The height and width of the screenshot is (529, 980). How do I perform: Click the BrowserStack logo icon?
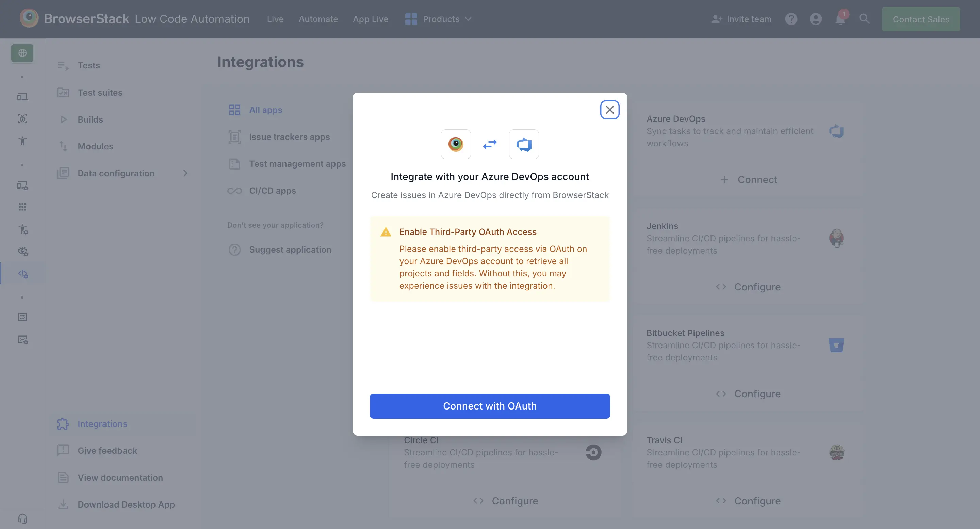click(x=29, y=18)
